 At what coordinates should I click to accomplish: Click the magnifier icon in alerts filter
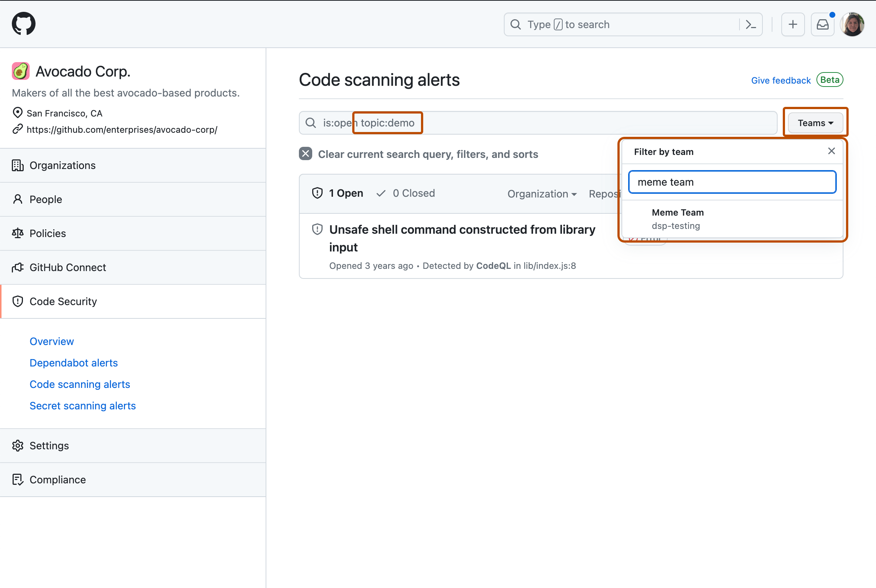click(311, 123)
